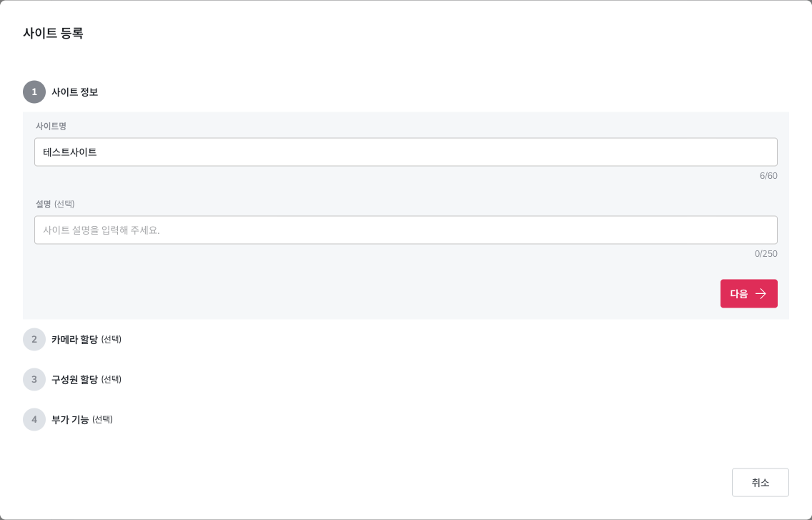
Task: Click the 사이트명 field label
Action: 51,126
